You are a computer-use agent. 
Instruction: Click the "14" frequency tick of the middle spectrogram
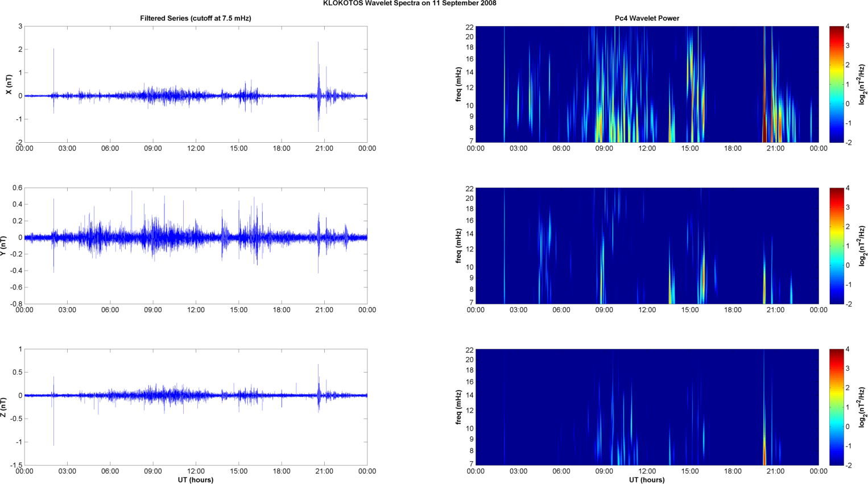coord(470,234)
